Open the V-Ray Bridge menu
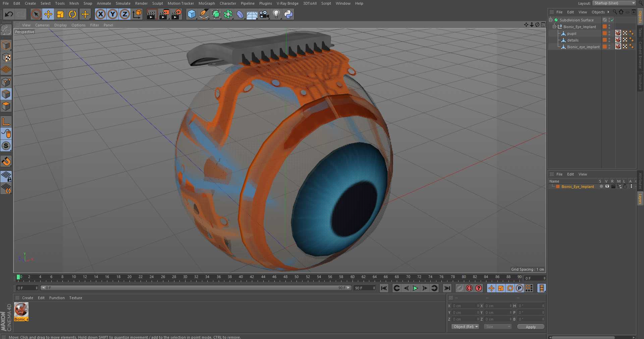The height and width of the screenshot is (339, 644). click(287, 3)
